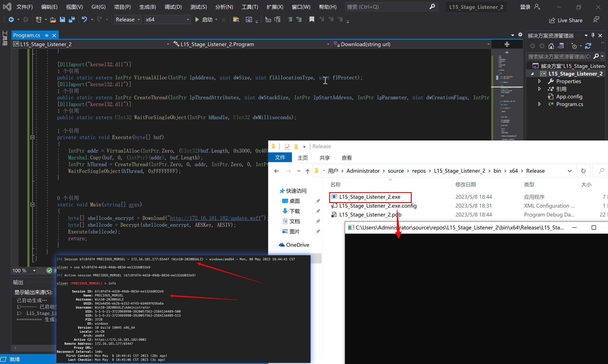This screenshot has height=364, width=608.
Task: Click the New Project toolbar icon
Action: click(x=39, y=20)
